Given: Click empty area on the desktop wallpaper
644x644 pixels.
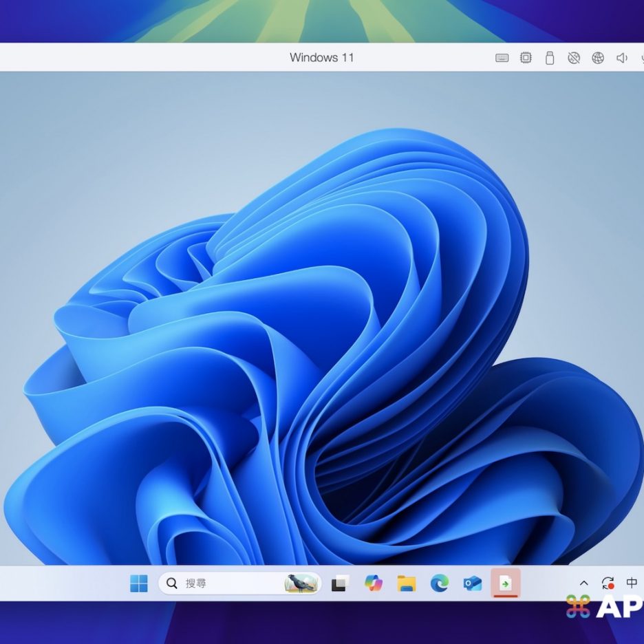Looking at the screenshot, I should point(103,151).
